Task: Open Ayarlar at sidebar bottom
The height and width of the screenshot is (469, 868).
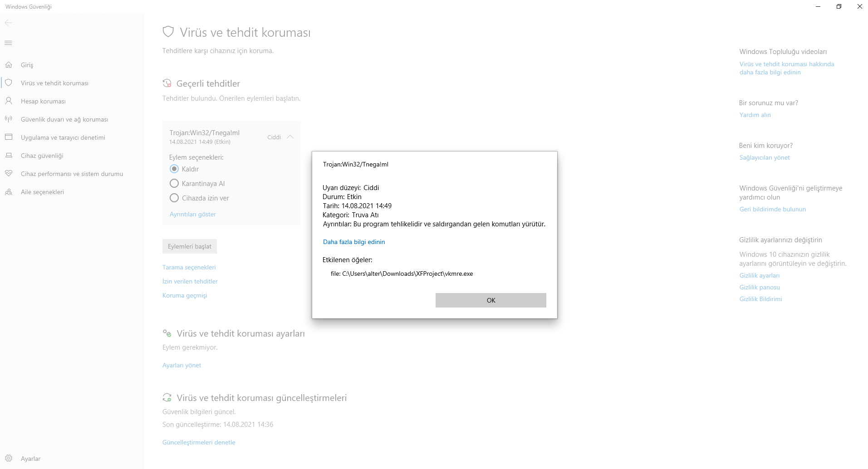Action: (30, 459)
